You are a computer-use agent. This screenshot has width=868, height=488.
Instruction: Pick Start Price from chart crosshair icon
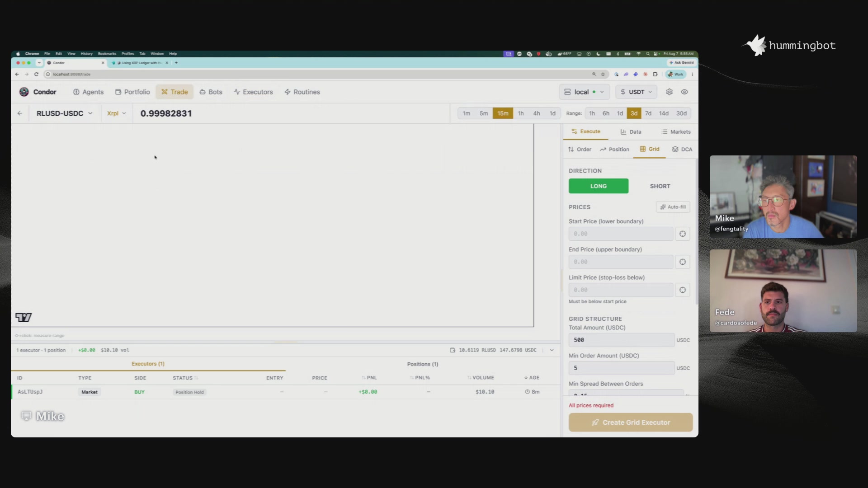click(683, 234)
